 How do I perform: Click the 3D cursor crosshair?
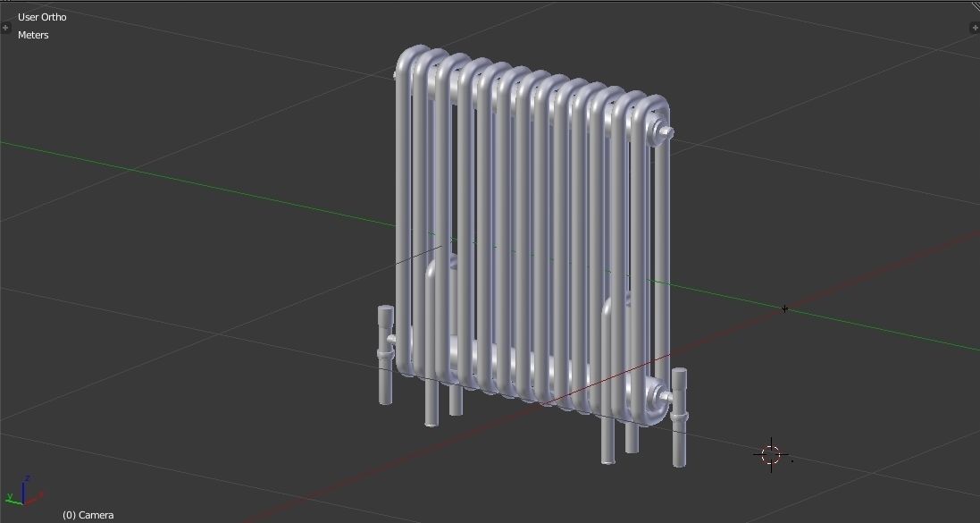(771, 455)
